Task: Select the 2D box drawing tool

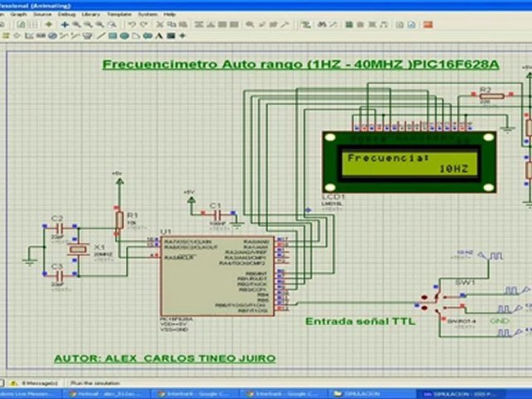Action: [112, 35]
